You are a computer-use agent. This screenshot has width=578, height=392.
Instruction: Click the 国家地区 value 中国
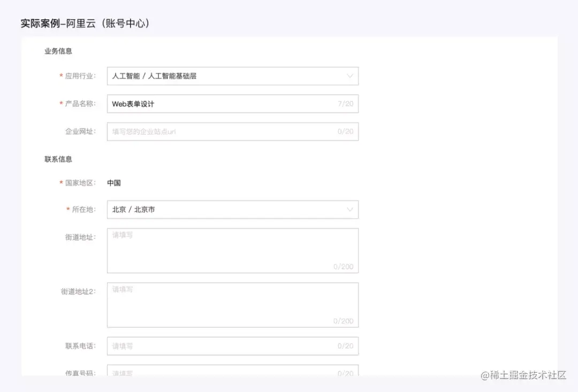coord(114,183)
